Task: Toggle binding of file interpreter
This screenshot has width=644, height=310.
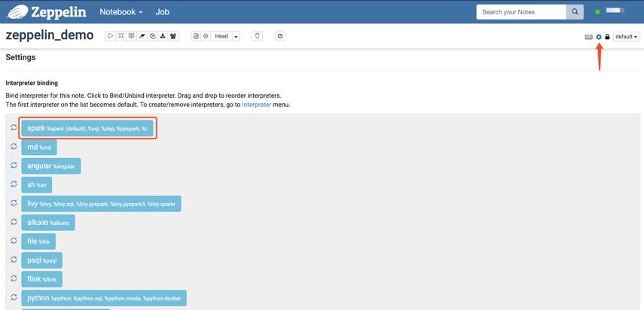Action: [38, 242]
